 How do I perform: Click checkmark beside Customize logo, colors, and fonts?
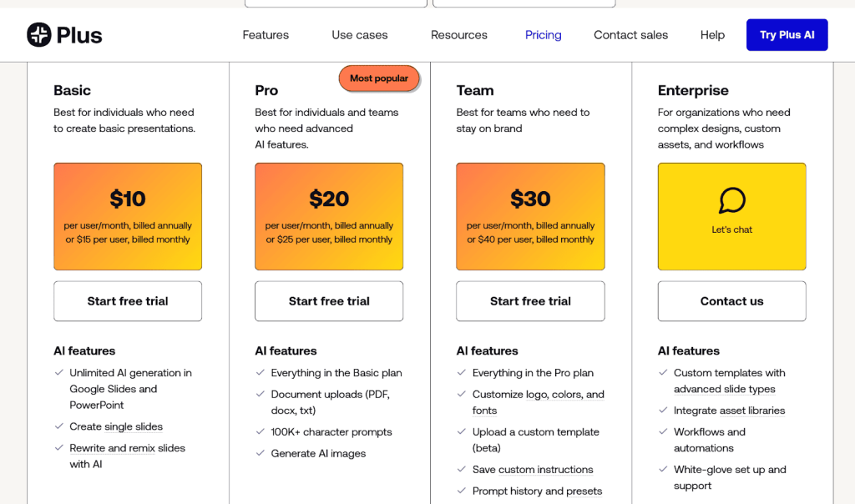click(x=462, y=395)
